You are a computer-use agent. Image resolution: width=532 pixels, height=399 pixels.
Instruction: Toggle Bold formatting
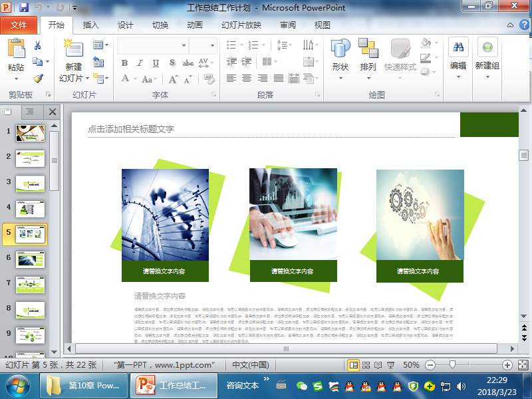(124, 63)
